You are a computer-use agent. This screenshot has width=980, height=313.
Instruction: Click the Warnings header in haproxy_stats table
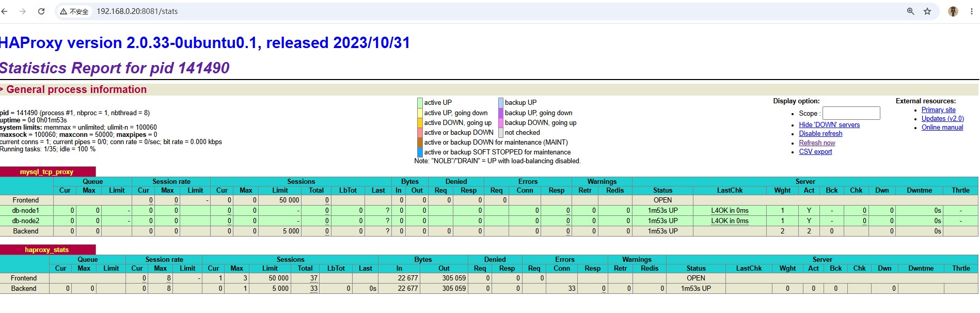[637, 260]
